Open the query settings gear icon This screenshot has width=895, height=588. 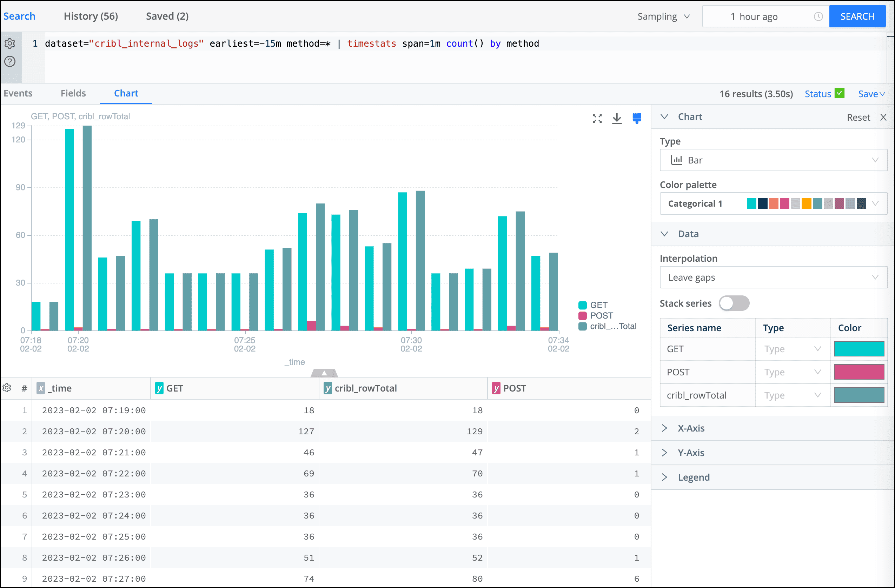pos(10,43)
